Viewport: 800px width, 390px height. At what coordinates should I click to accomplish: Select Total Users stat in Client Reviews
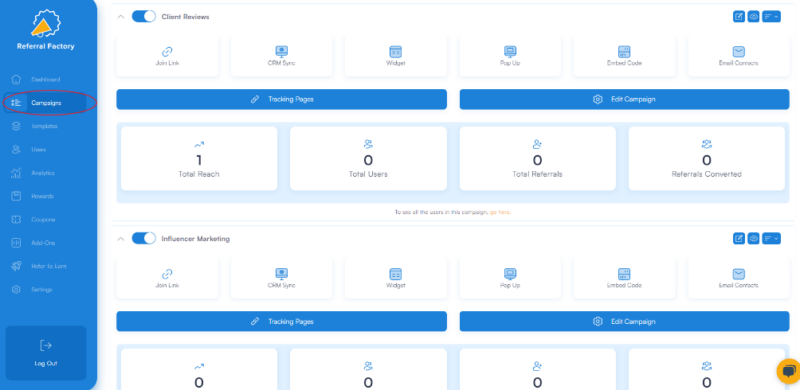(x=368, y=159)
